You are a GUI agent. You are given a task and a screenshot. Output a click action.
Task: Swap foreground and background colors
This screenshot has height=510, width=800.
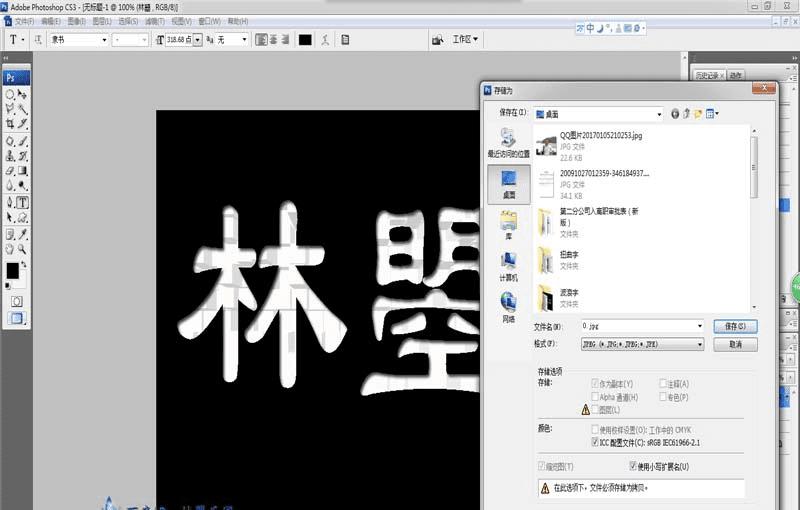click(x=24, y=265)
